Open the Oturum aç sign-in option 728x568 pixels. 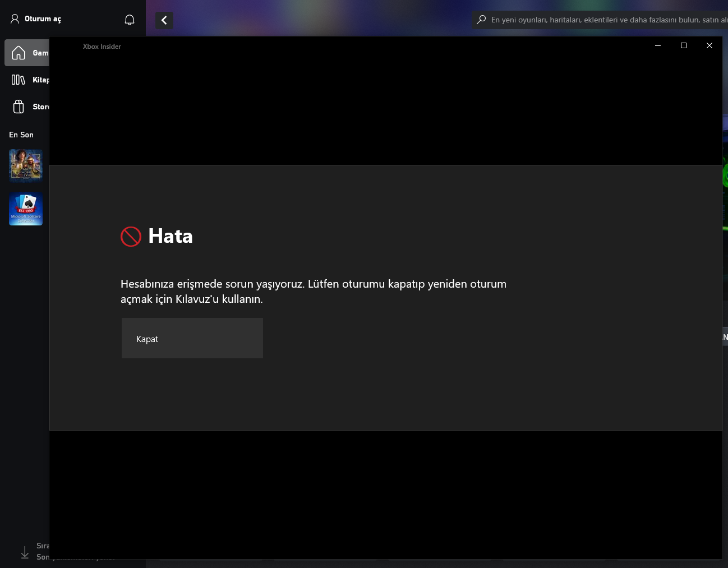coord(36,19)
